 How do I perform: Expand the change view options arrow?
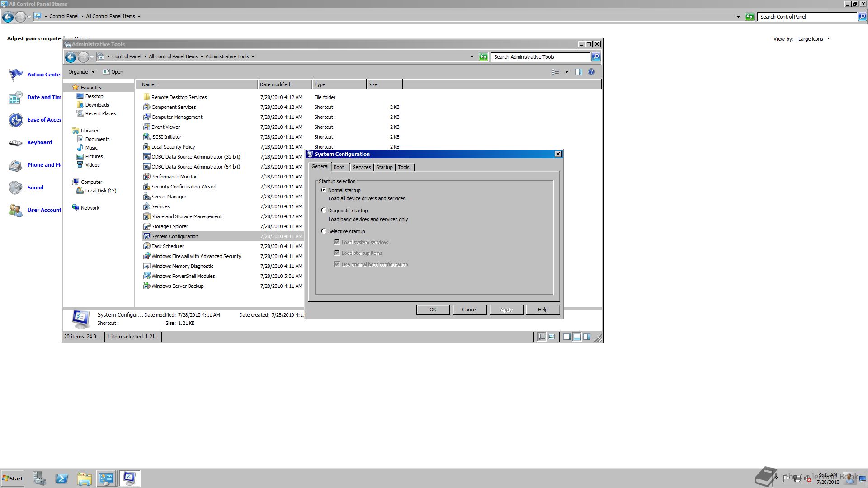point(566,72)
